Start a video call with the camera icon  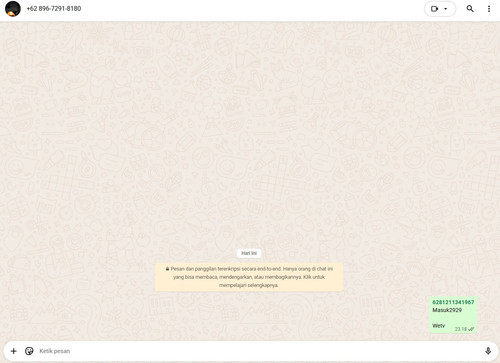[x=434, y=9]
